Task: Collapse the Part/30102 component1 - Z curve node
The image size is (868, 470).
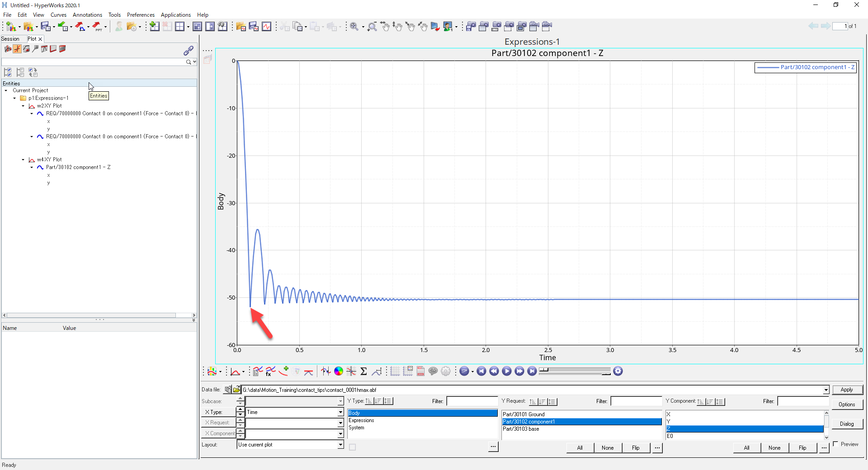Action: click(x=32, y=167)
